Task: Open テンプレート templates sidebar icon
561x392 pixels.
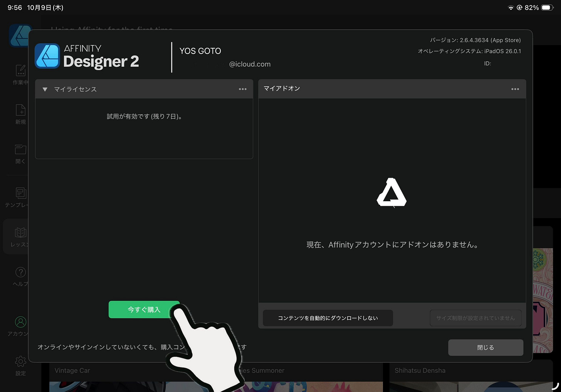Action: click(17, 197)
